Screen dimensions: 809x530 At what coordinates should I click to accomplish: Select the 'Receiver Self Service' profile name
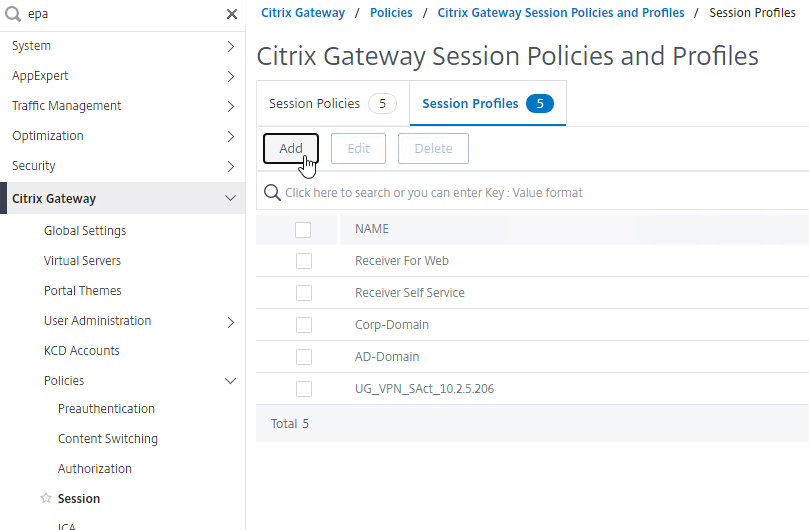point(410,293)
